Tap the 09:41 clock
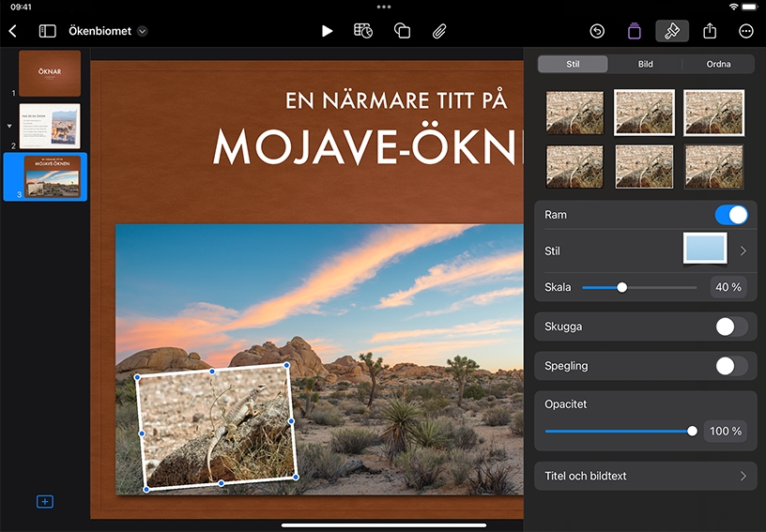766x532 pixels. click(21, 7)
